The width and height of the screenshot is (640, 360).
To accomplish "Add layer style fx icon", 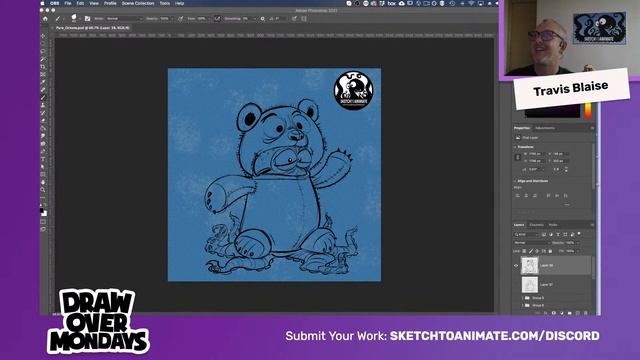I will [546, 313].
